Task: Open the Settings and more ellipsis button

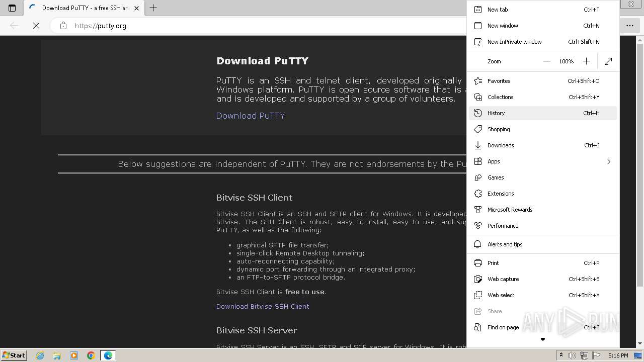Action: [x=630, y=26]
